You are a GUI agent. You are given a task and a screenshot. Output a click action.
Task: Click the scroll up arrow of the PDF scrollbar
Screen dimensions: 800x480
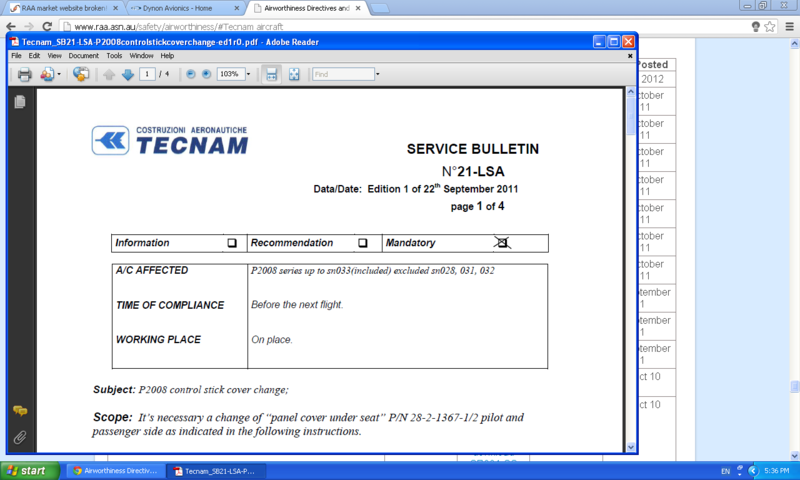pyautogui.click(x=631, y=92)
